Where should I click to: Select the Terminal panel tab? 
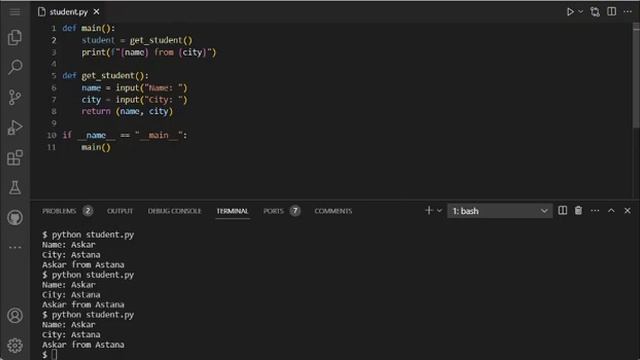[x=232, y=211]
